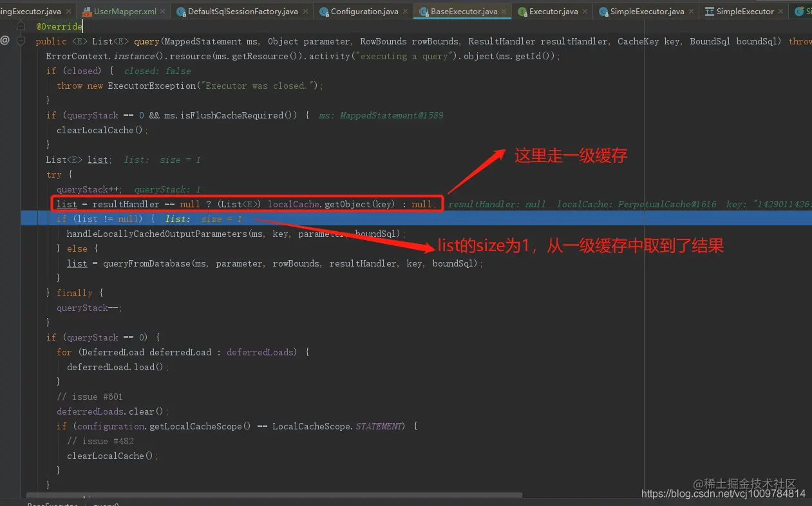Switch to the SimpleExecutor.java tab
Screen dimensions: 812x506
pyautogui.click(x=647, y=12)
